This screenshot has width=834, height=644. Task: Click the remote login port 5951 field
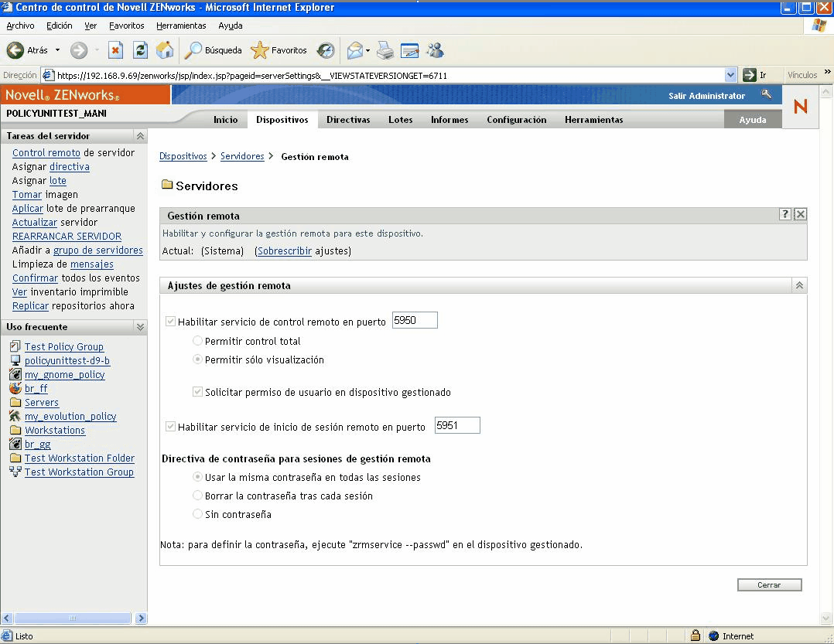coord(457,425)
